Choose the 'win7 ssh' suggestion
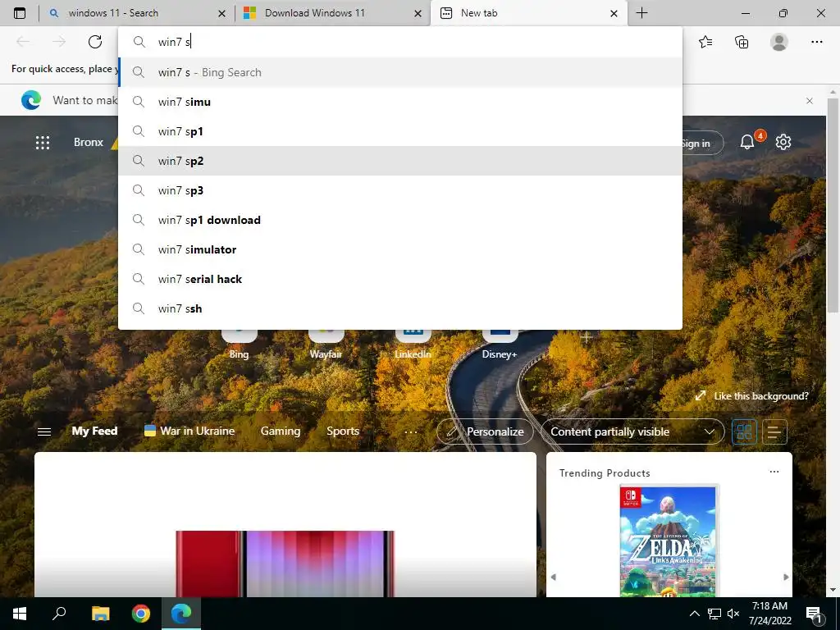 coord(400,308)
